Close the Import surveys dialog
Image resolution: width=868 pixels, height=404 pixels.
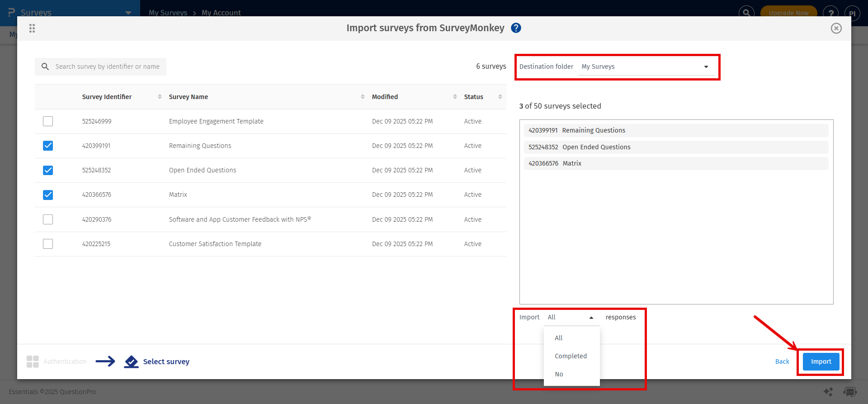coord(836,29)
